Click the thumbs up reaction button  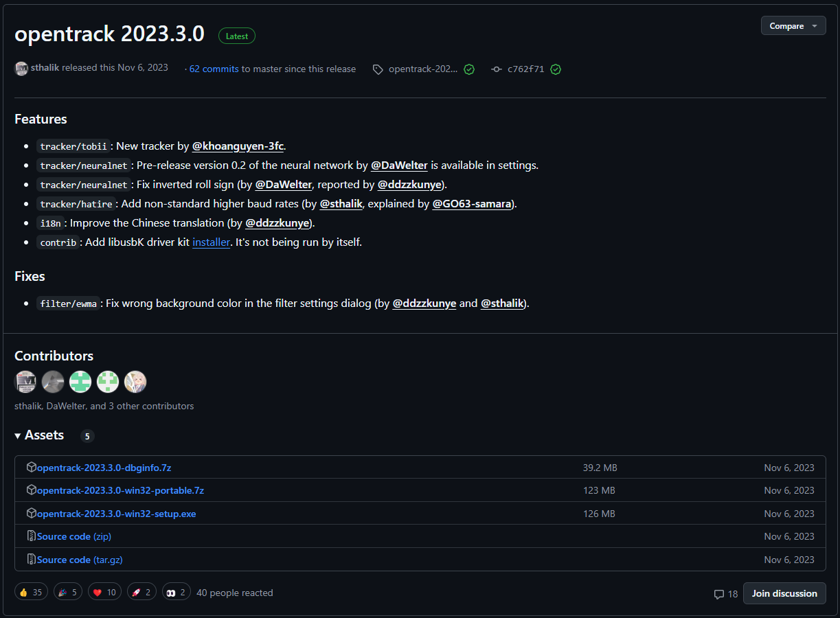point(31,592)
